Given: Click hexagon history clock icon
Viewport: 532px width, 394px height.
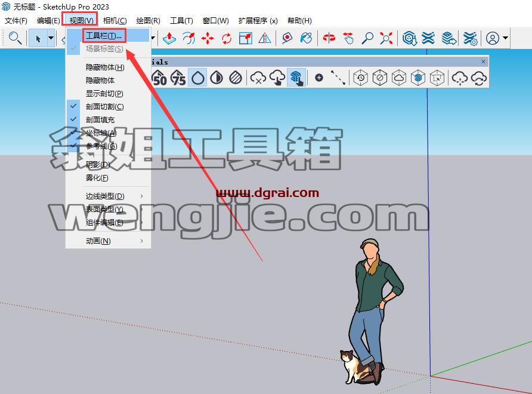Looking at the screenshot, I should pos(361,78).
